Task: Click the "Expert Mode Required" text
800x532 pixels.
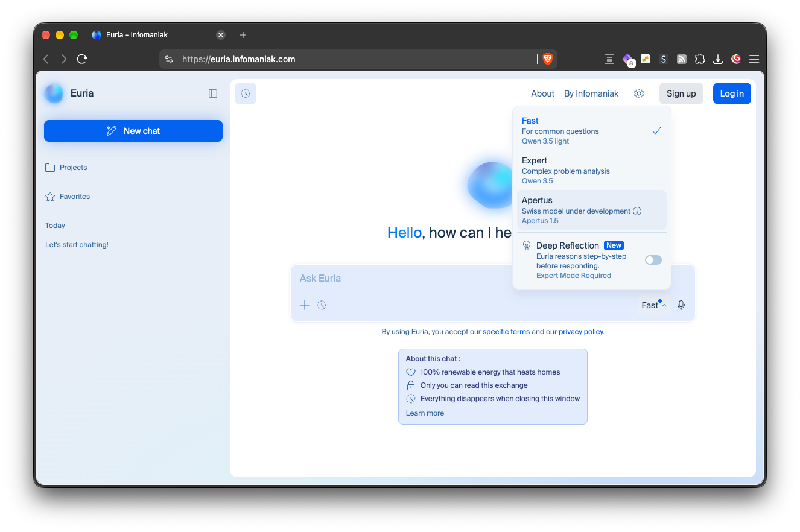Action: click(x=574, y=276)
